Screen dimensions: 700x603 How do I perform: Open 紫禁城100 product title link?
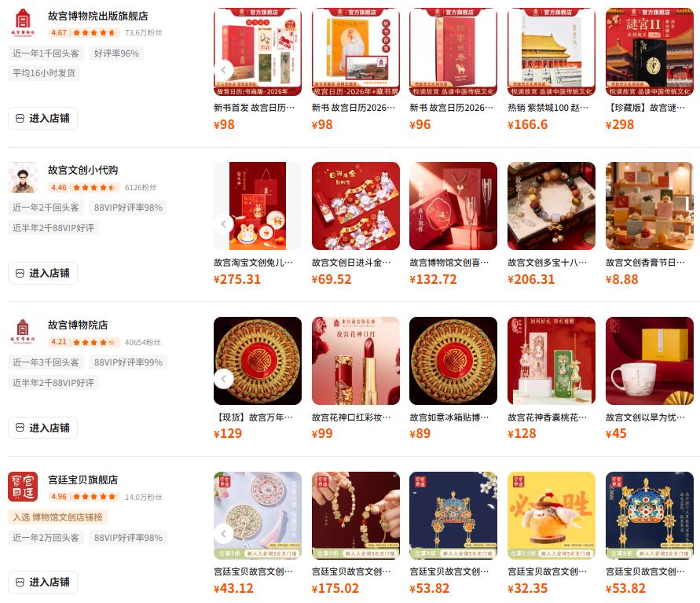pyautogui.click(x=548, y=108)
